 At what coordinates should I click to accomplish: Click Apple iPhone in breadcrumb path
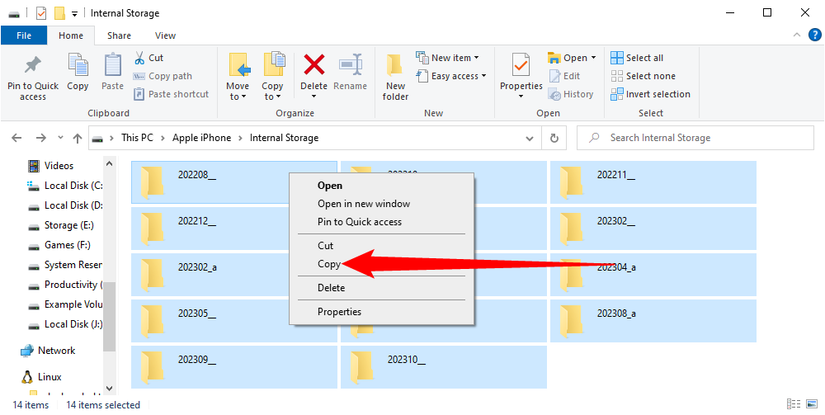(x=202, y=138)
